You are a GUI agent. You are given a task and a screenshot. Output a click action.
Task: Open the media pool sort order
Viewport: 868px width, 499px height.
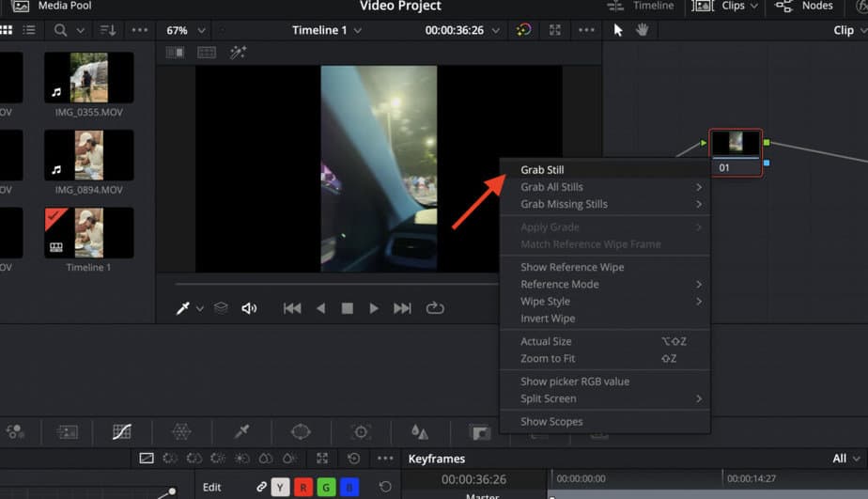coord(108,30)
